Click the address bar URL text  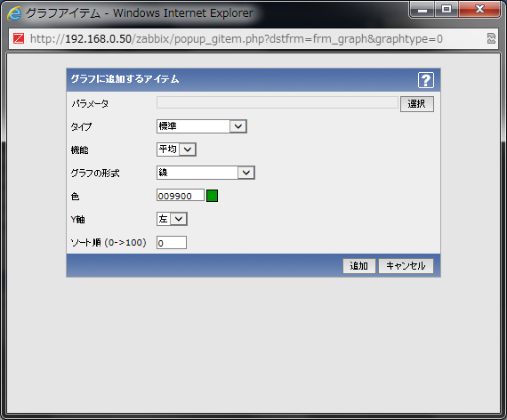[237, 39]
